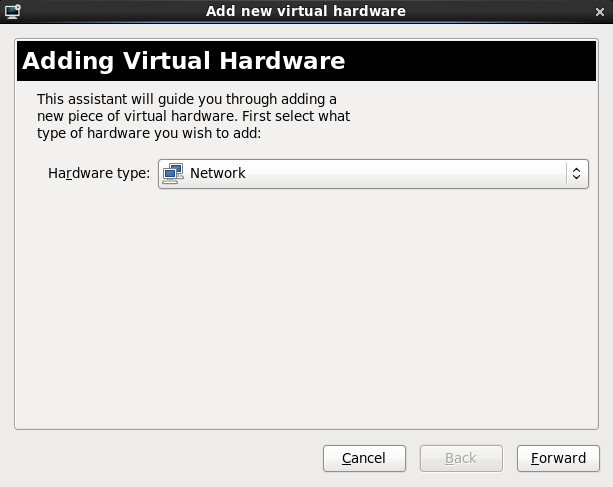Click the "Adding Virtual Hardware" heading
This screenshot has width=613, height=487.
184,61
